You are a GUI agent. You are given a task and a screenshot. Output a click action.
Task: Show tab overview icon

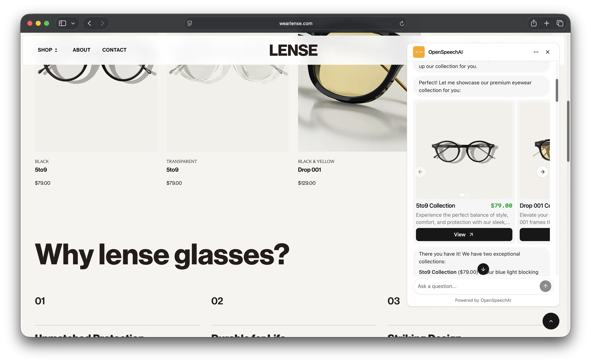tap(560, 23)
